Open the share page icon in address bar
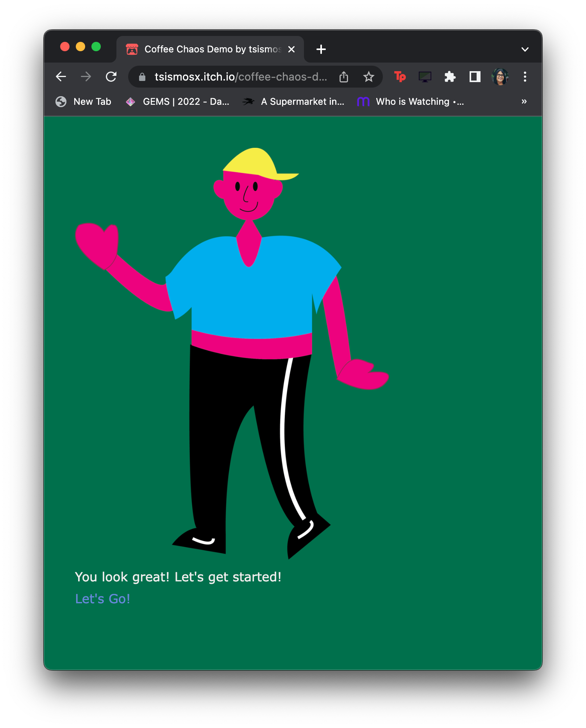586x728 pixels. [x=344, y=77]
